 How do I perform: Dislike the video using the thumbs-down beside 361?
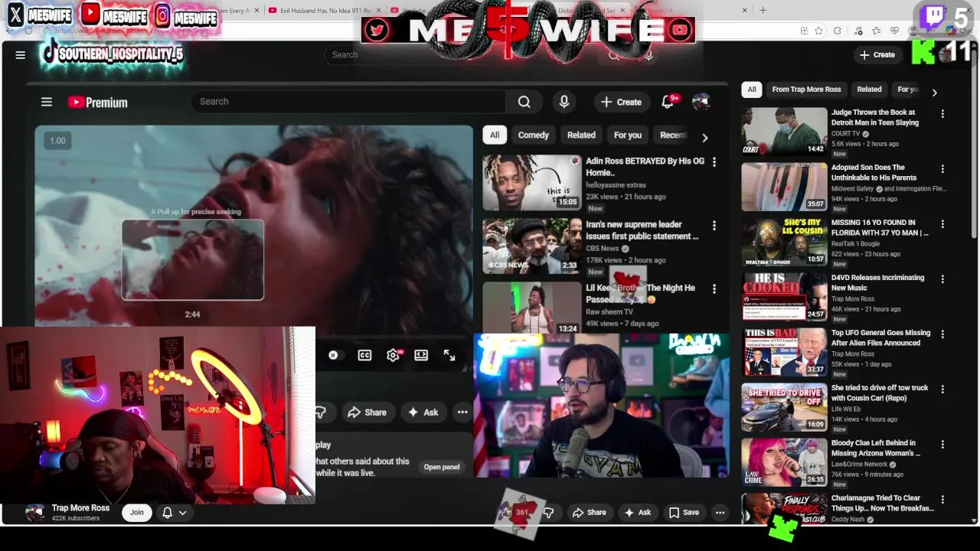pyautogui.click(x=548, y=513)
